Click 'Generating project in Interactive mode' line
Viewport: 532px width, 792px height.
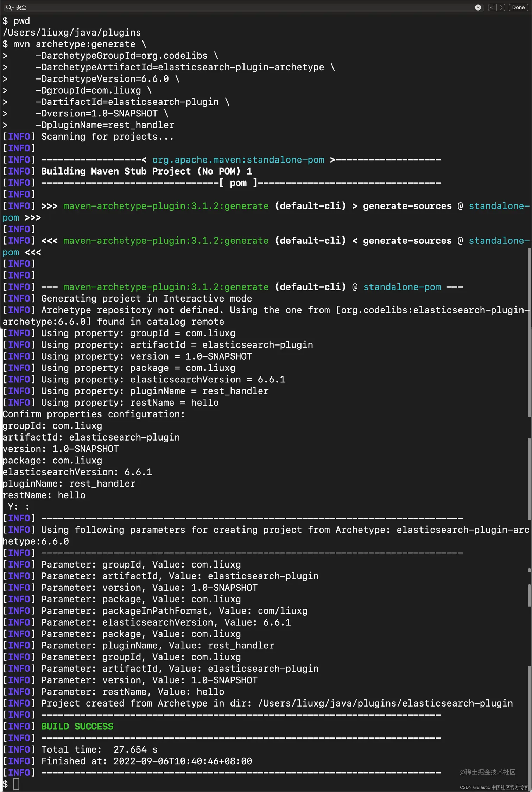(146, 299)
